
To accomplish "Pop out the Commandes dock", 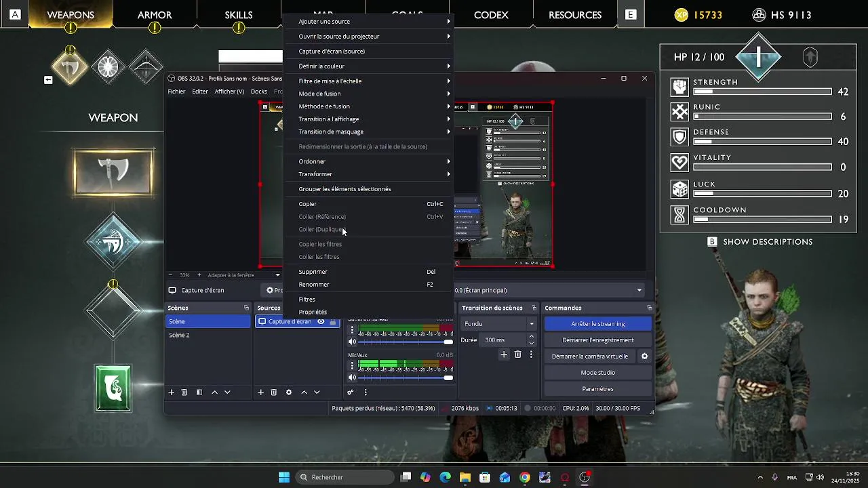I will pyautogui.click(x=649, y=308).
